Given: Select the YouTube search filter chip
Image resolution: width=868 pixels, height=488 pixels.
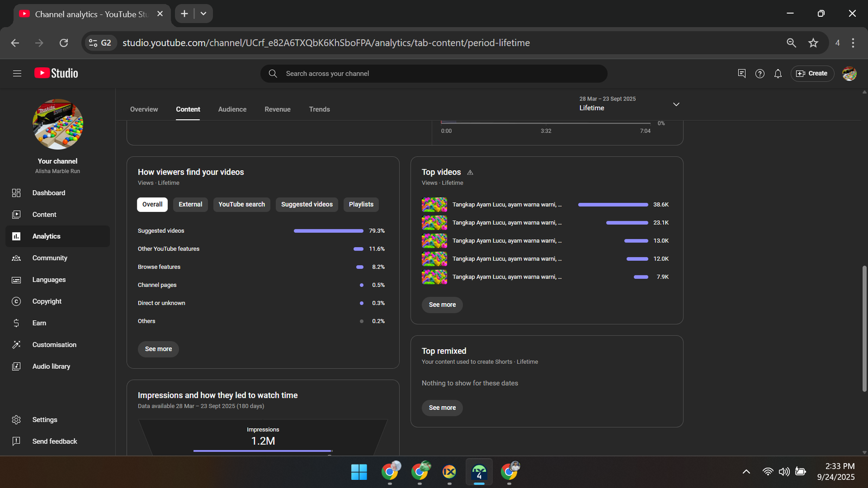Looking at the screenshot, I should click(241, 204).
